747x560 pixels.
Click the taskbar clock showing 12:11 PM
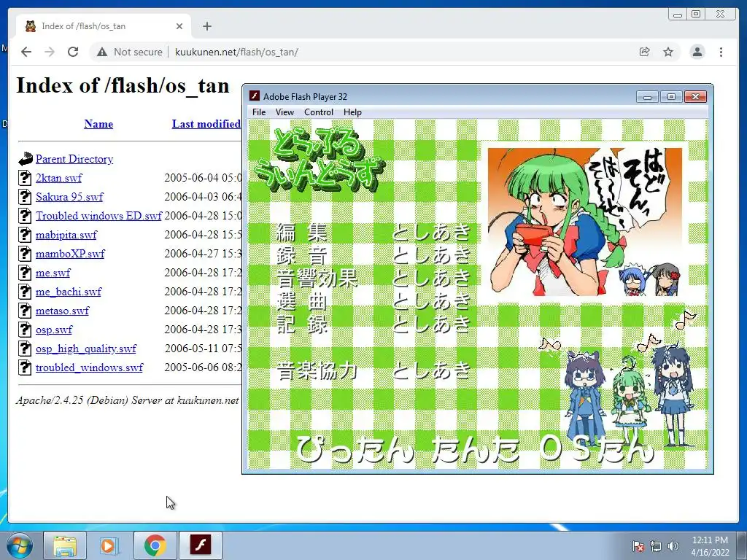[x=710, y=546]
